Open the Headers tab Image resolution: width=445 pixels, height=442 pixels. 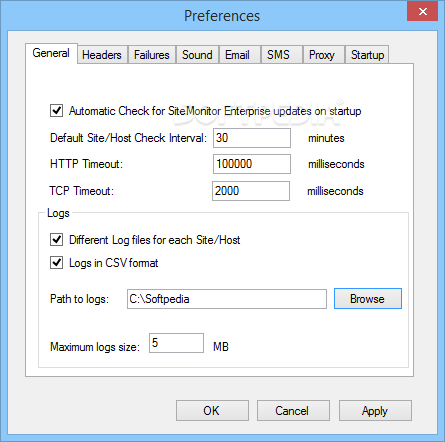[x=102, y=55]
